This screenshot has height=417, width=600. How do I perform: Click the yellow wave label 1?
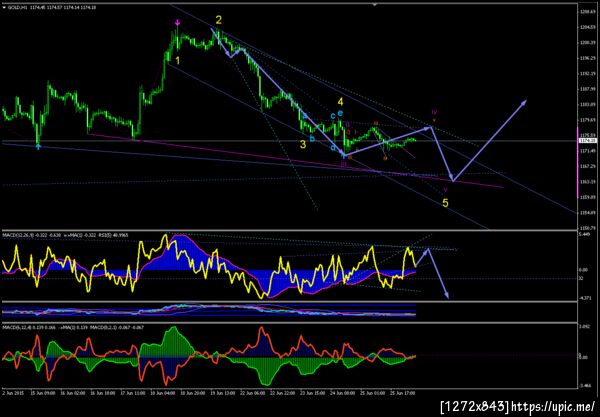coord(177,60)
